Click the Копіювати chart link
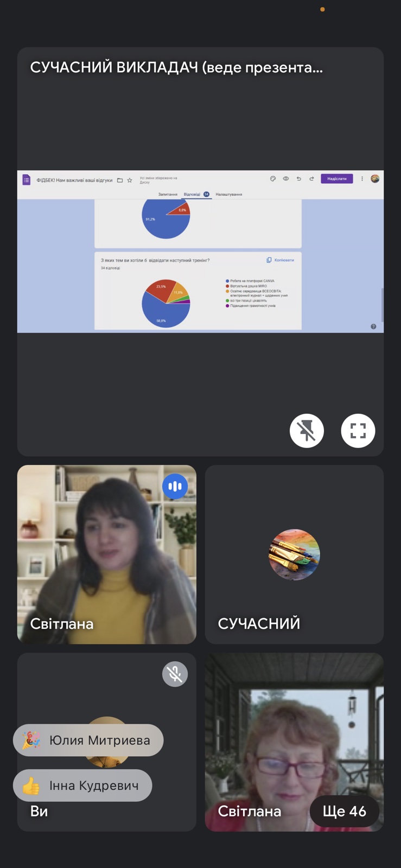Image resolution: width=401 pixels, height=868 pixels. click(281, 260)
